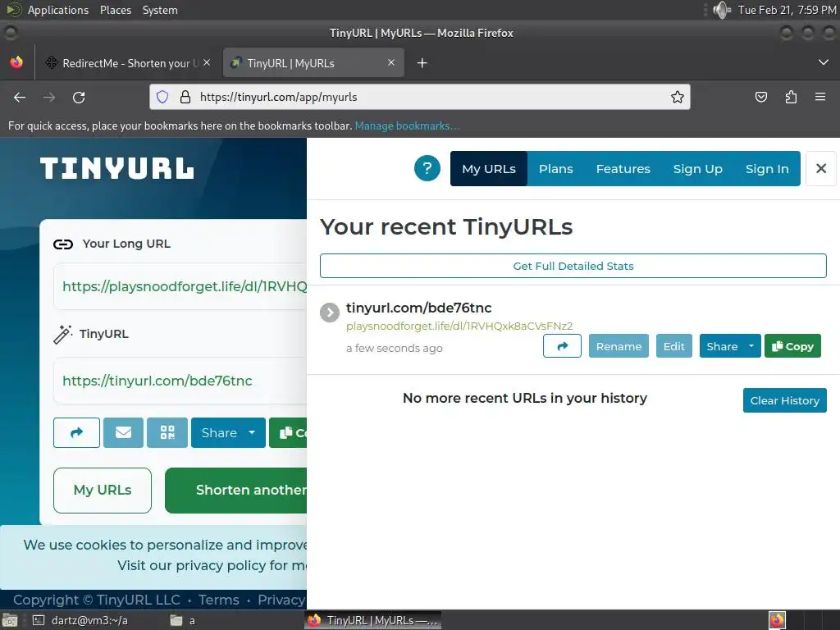Open the Sign Up nav item
The height and width of the screenshot is (630, 840).
point(697,168)
